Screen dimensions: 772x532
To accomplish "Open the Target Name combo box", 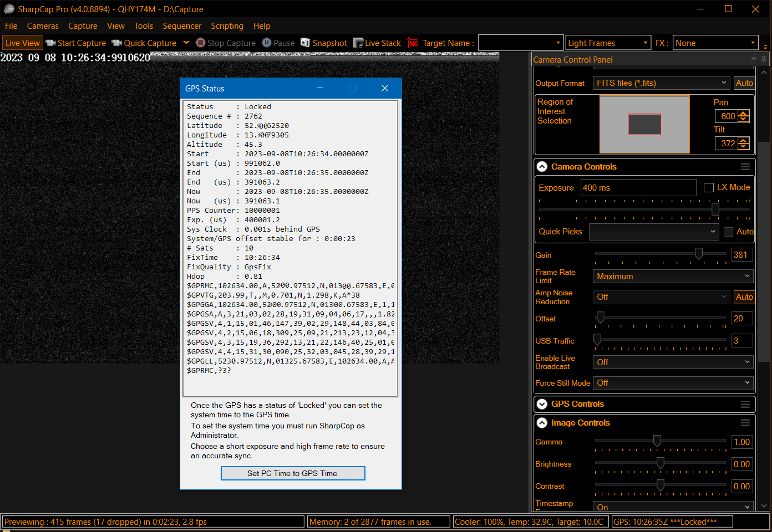I will (x=521, y=43).
